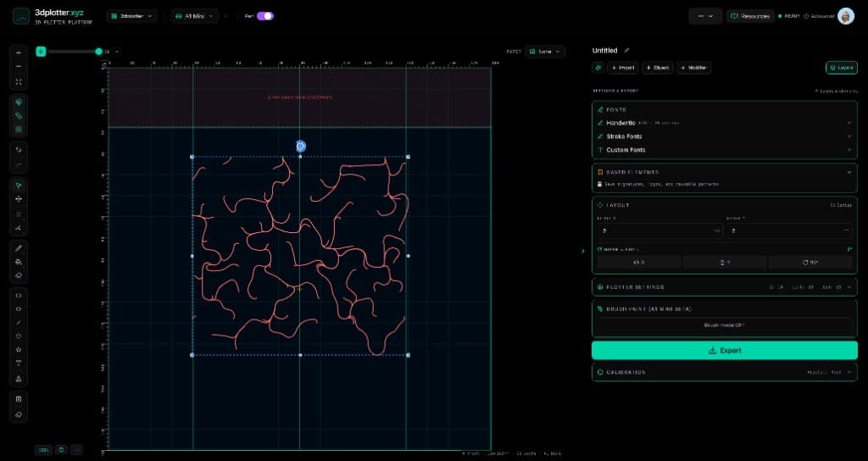Click the Import button
Screen dimensions: 868x461
point(623,68)
